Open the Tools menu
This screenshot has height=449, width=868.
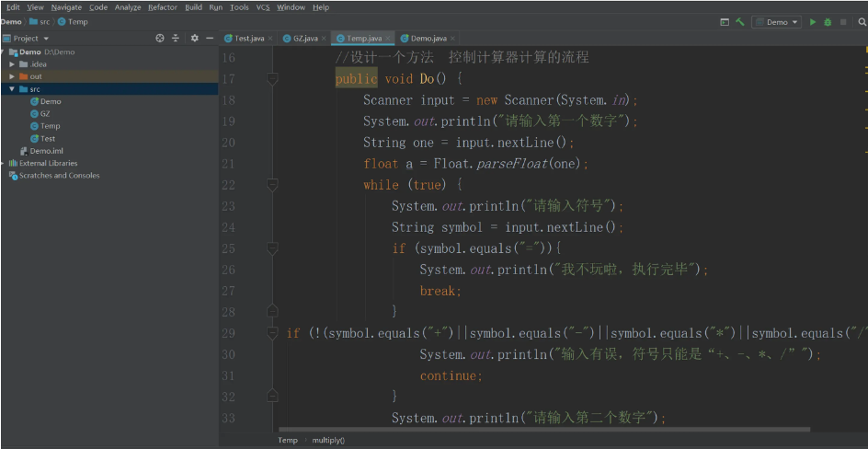coord(239,7)
